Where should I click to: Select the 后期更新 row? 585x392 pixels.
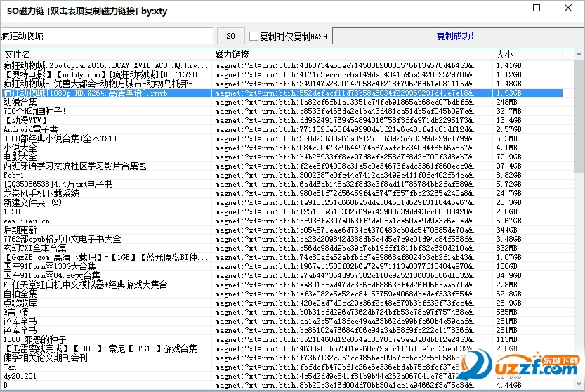pyautogui.click(x=282, y=230)
